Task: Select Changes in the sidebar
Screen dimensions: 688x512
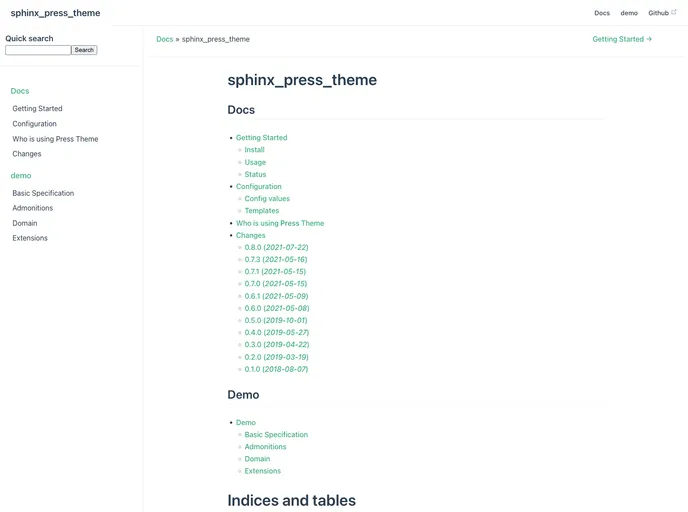Action: coord(27,154)
